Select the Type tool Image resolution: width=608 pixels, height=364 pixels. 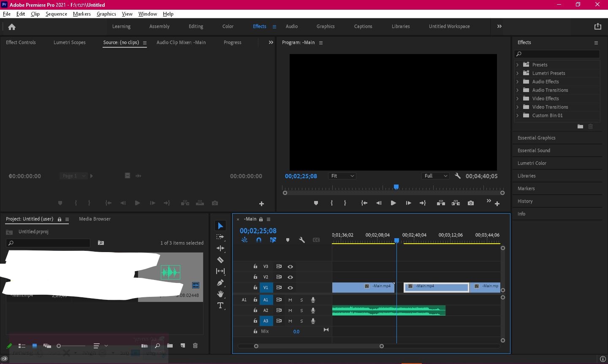(x=220, y=305)
